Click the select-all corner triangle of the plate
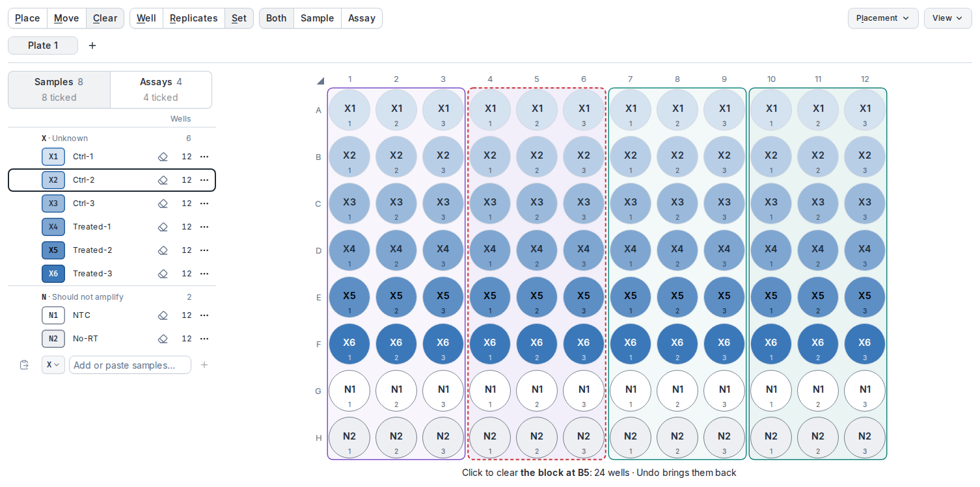Screen dimensions: 980x487 coord(320,81)
